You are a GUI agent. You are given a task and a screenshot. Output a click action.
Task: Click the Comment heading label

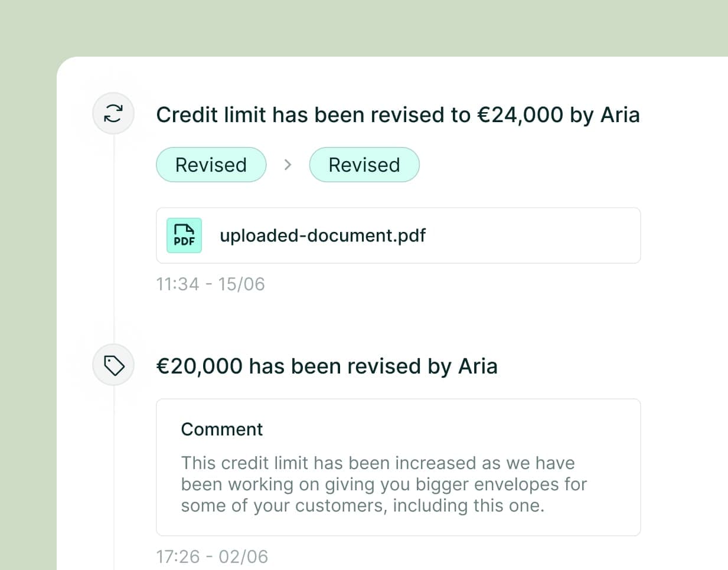(x=221, y=429)
